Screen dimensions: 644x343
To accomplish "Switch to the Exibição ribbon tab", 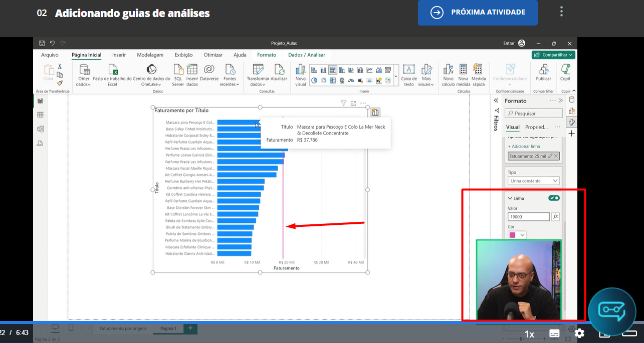I will (x=183, y=55).
